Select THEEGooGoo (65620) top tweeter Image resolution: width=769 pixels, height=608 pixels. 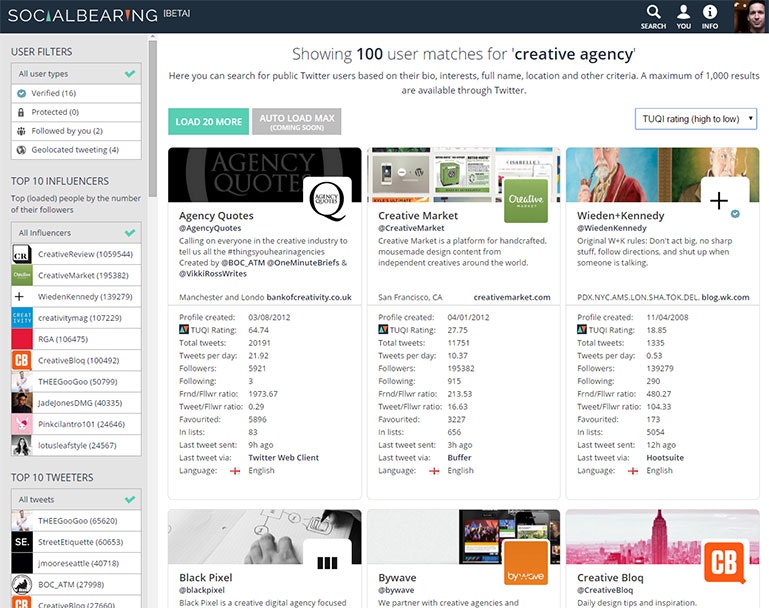(76, 521)
